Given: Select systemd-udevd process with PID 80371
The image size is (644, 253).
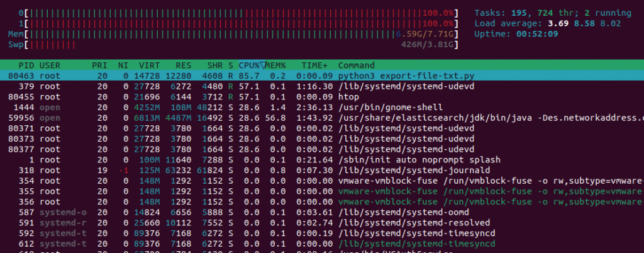Looking at the screenshot, I should 322,128.
